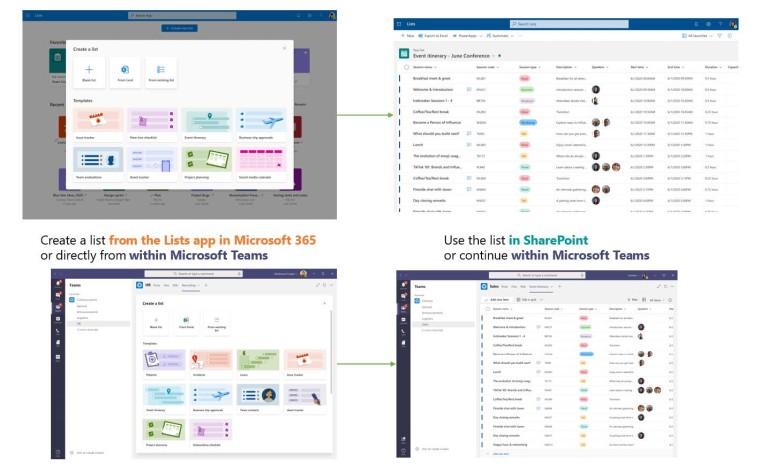Select the HR channel in Teams sidebar
This screenshot has height=471, width=760.
[99, 324]
